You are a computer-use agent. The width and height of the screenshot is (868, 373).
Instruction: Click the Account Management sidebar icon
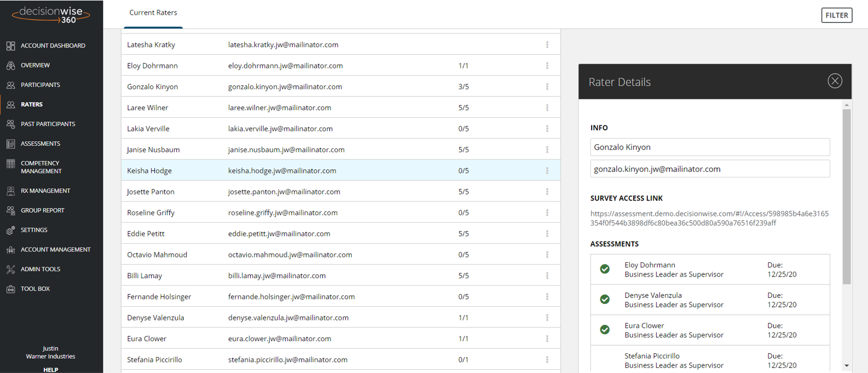(10, 250)
